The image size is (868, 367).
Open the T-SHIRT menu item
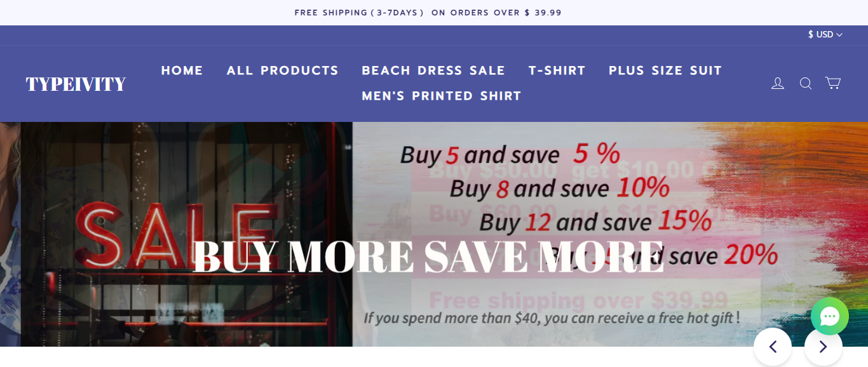point(557,70)
